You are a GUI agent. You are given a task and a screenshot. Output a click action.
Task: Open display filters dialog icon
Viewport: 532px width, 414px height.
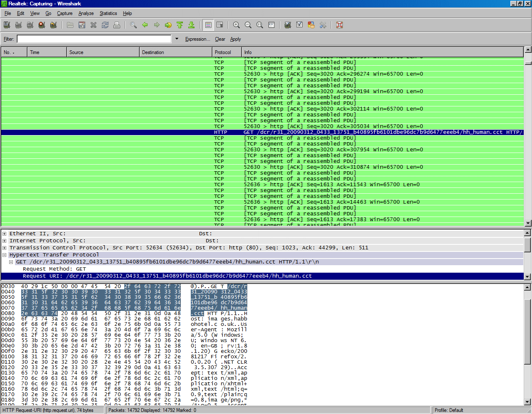[299, 25]
